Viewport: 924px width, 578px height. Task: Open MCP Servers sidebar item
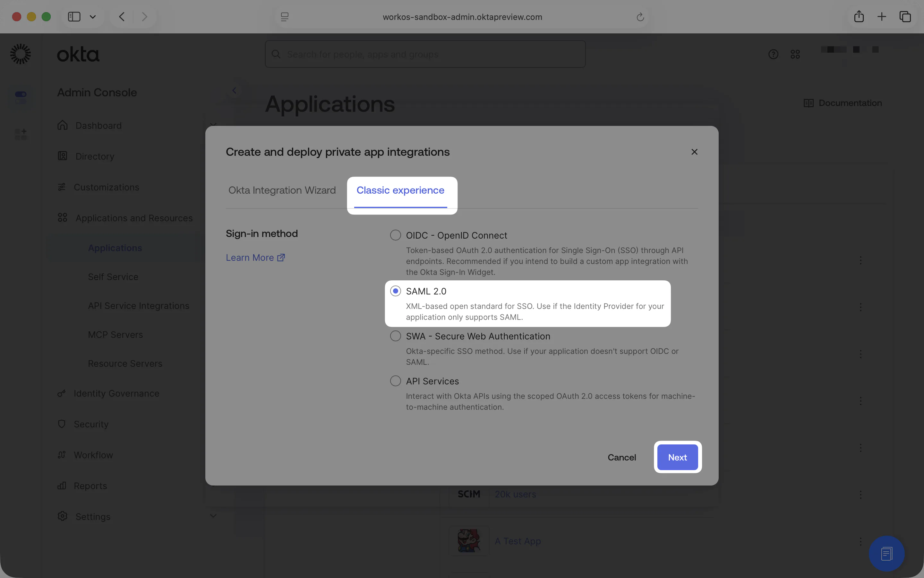(115, 335)
